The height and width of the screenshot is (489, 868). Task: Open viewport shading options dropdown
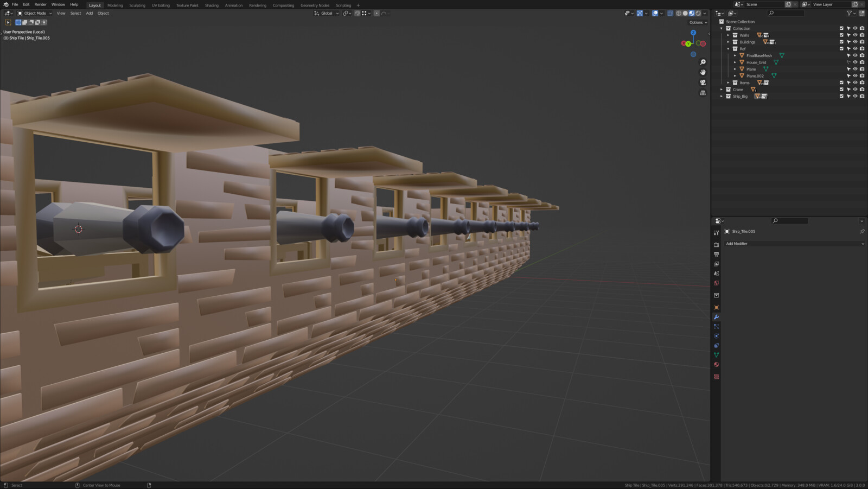(705, 13)
